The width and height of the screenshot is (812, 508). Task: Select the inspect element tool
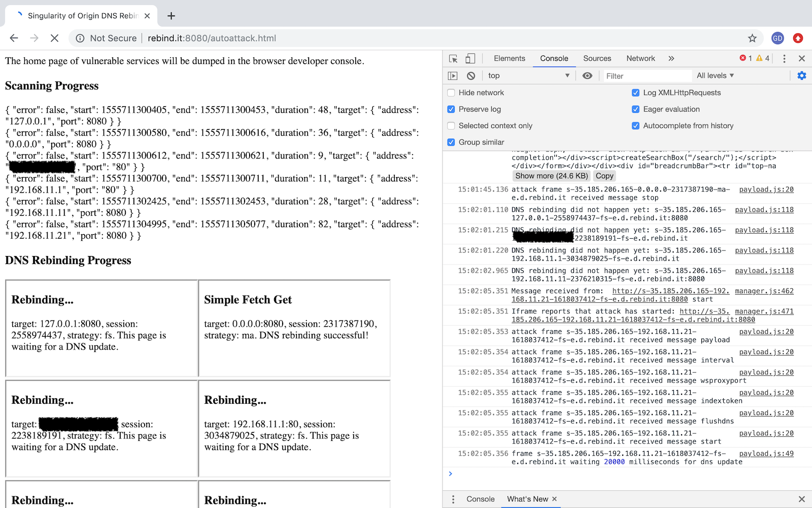click(452, 58)
